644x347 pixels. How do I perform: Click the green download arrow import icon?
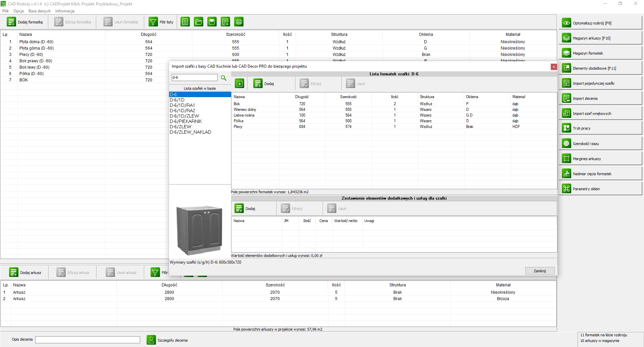pos(239,83)
